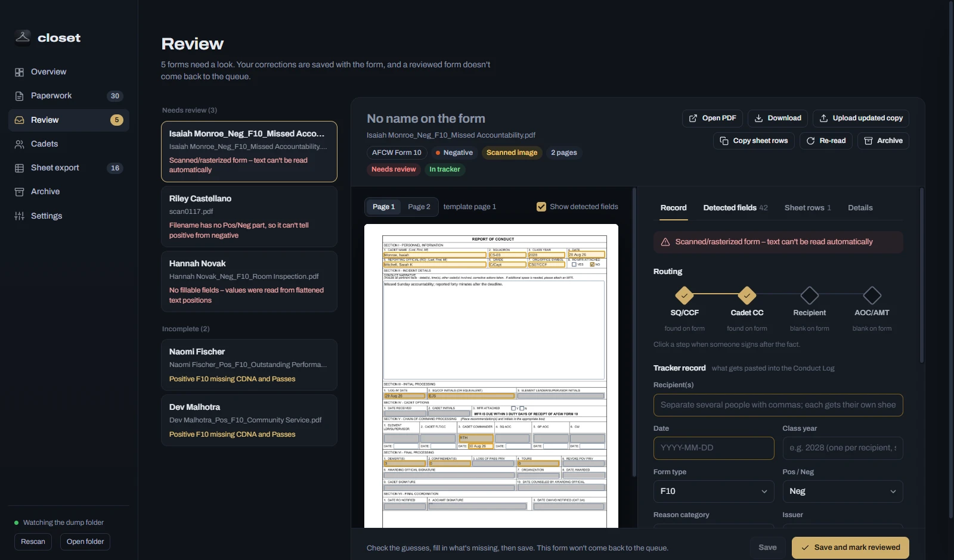Screen dimensions: 954x560
Task: Show Page 2 of the form
Action: point(419,207)
